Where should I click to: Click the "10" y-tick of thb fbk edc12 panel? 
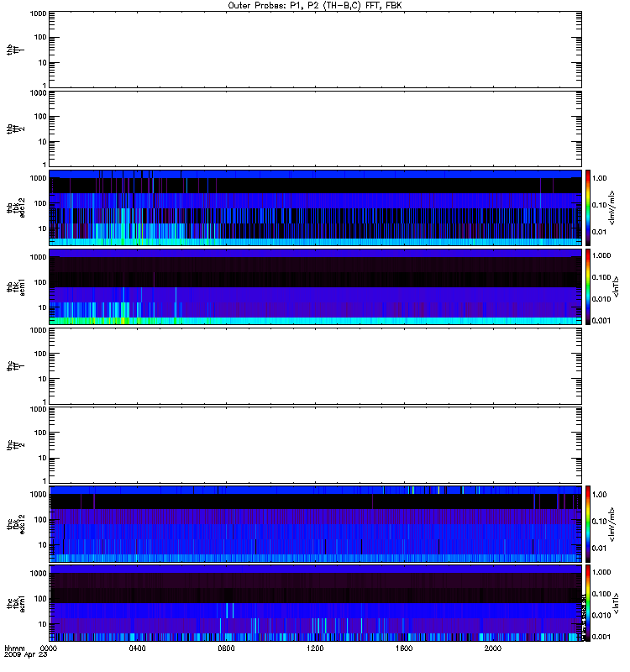(43, 228)
